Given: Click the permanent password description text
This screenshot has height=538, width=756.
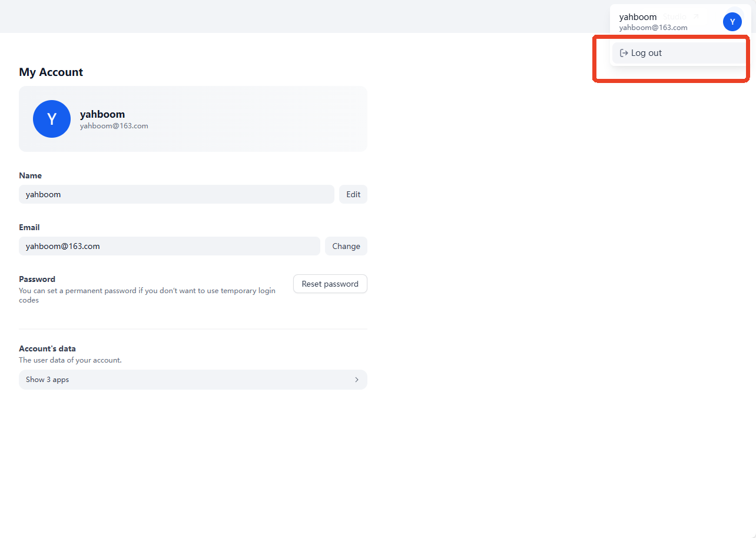Looking at the screenshot, I should point(147,295).
